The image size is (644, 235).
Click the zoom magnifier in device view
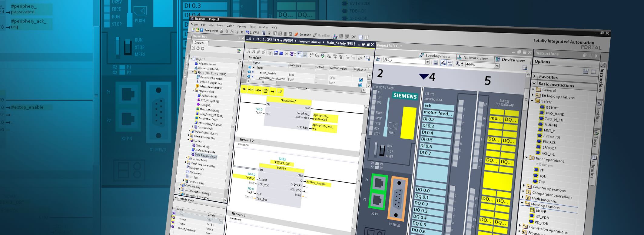pyautogui.click(x=457, y=64)
